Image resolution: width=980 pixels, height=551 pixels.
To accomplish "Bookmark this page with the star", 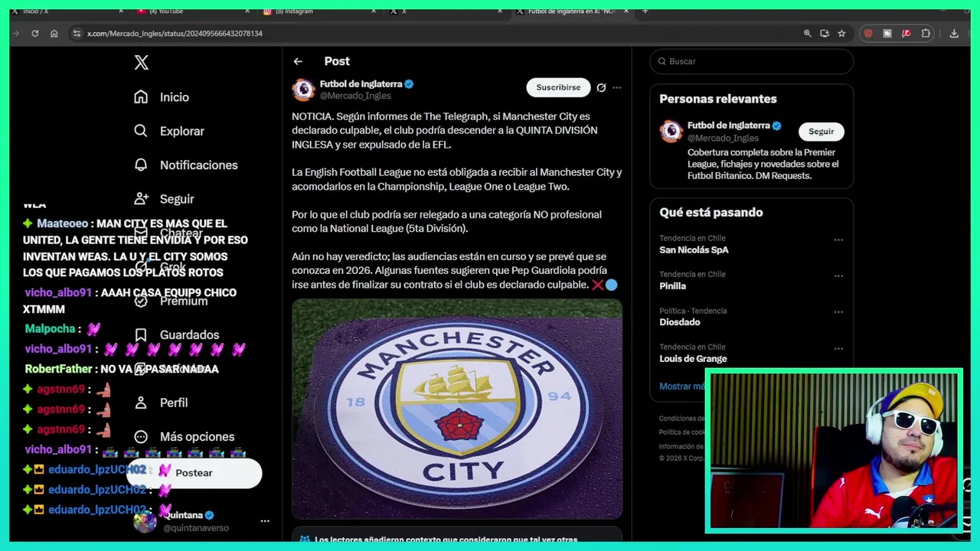I will coord(841,34).
